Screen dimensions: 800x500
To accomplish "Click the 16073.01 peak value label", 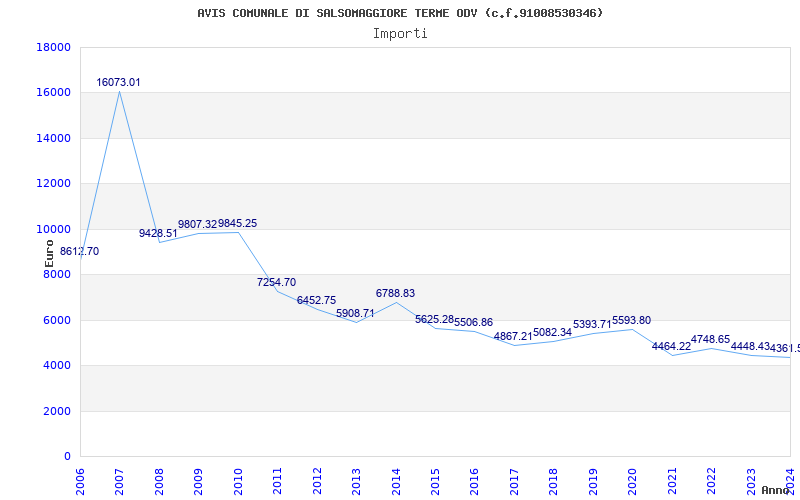I will point(118,82).
